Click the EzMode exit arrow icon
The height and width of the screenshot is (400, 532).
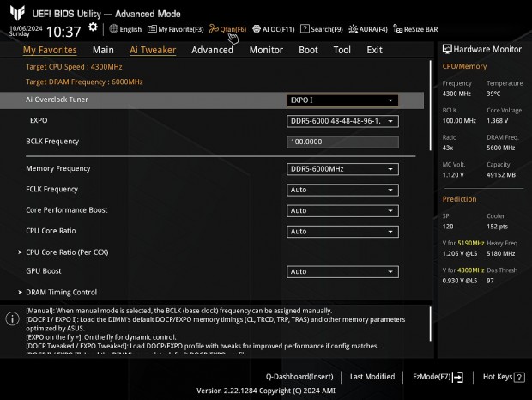point(457,377)
